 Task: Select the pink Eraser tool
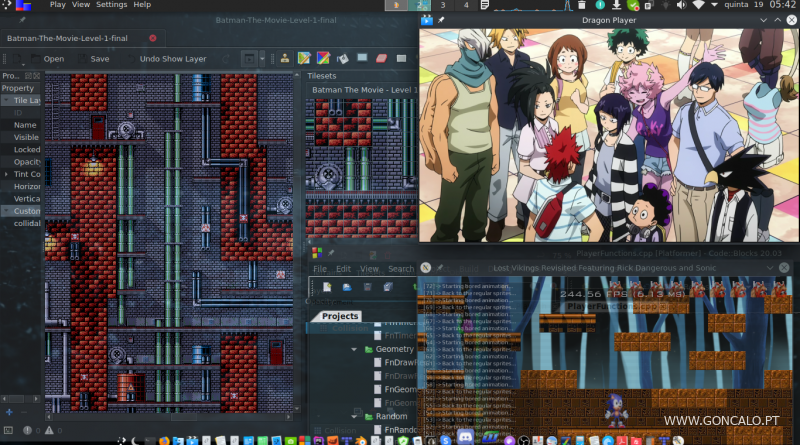click(382, 58)
